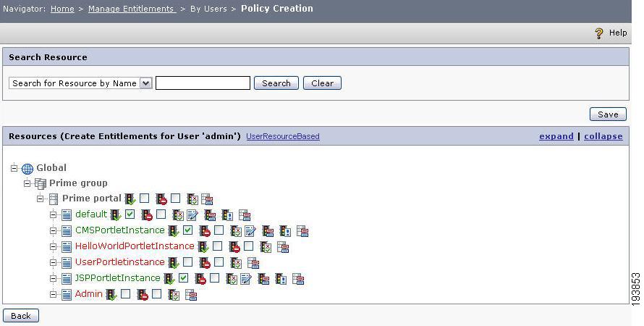Uncheck the allow checkbox for default
Screen dimensions: 644x326
coord(130,214)
